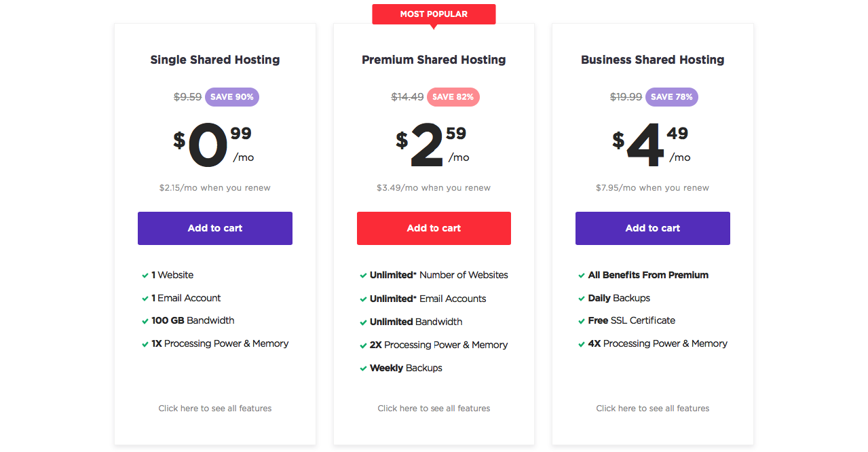This screenshot has height=452, width=868.
Task: Show all features for Business plan
Action: pyautogui.click(x=652, y=409)
